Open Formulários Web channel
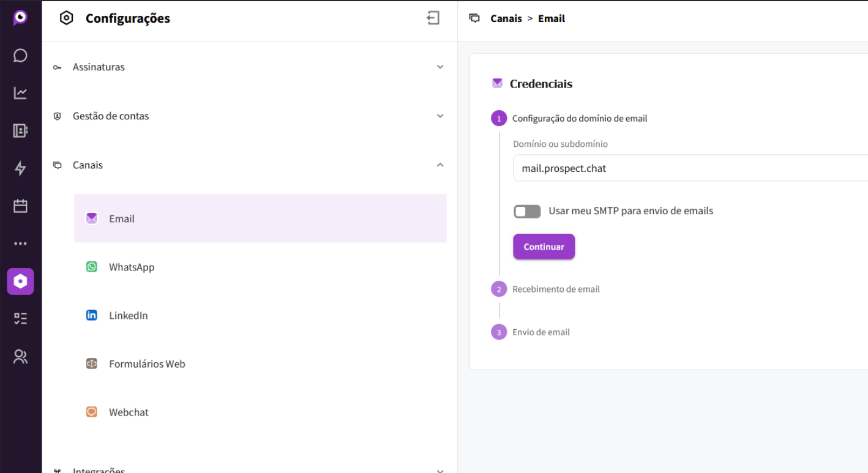This screenshot has height=473, width=868. (x=147, y=363)
